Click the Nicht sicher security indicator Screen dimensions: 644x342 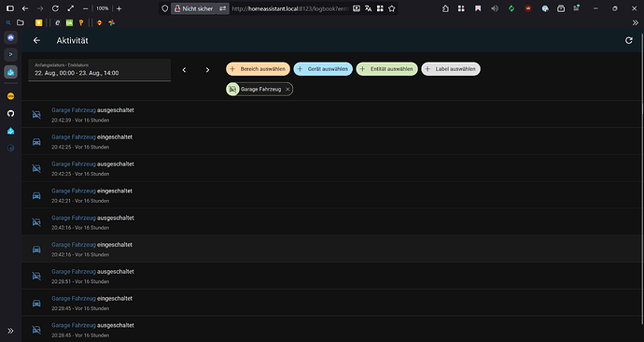pos(193,8)
